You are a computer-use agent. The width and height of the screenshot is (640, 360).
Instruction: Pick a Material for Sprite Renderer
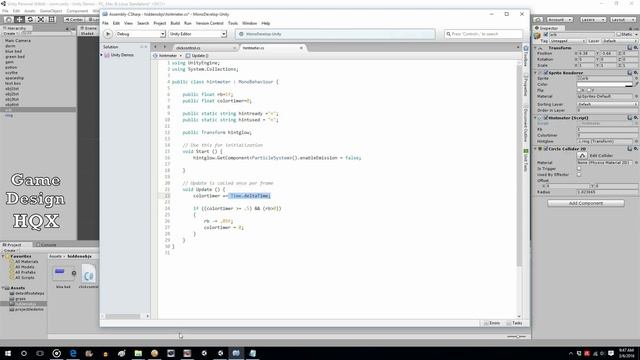636,96
